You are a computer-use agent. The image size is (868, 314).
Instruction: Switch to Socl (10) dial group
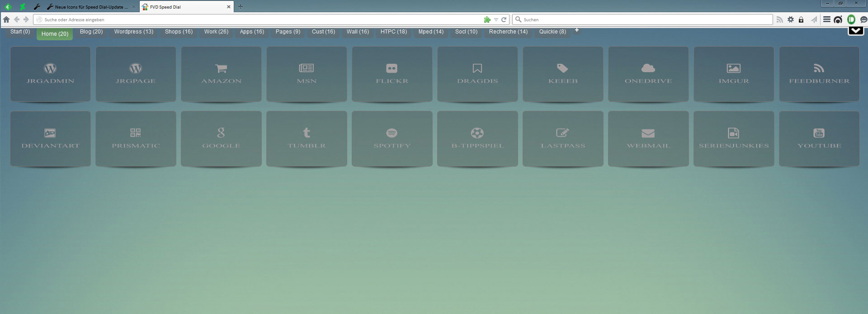pyautogui.click(x=466, y=32)
